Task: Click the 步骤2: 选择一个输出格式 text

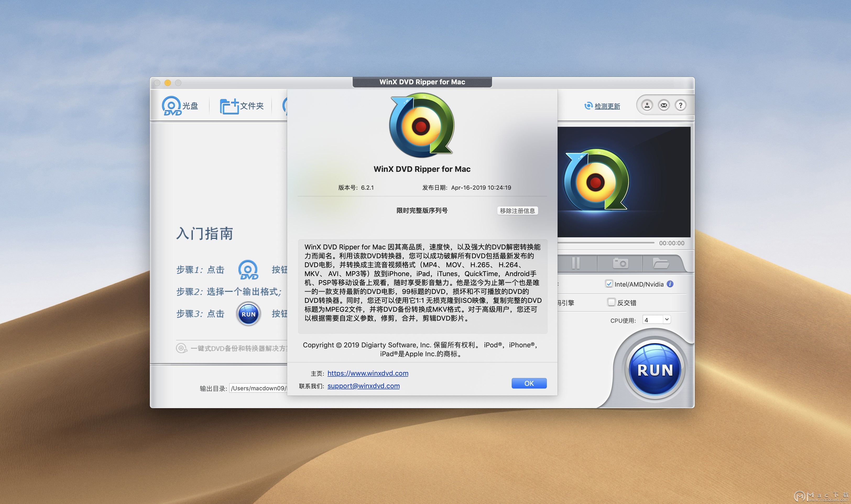Action: (x=229, y=292)
